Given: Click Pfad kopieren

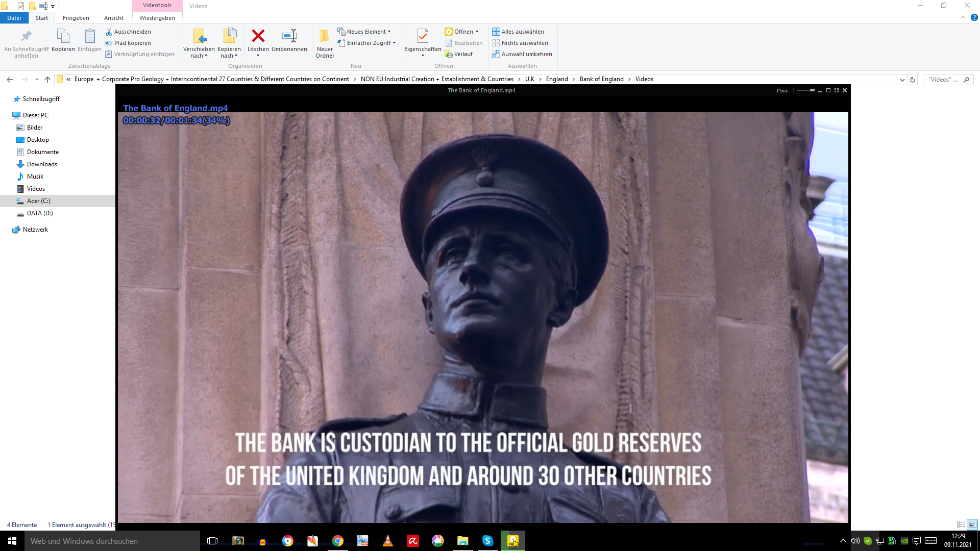Looking at the screenshot, I should click(x=128, y=43).
